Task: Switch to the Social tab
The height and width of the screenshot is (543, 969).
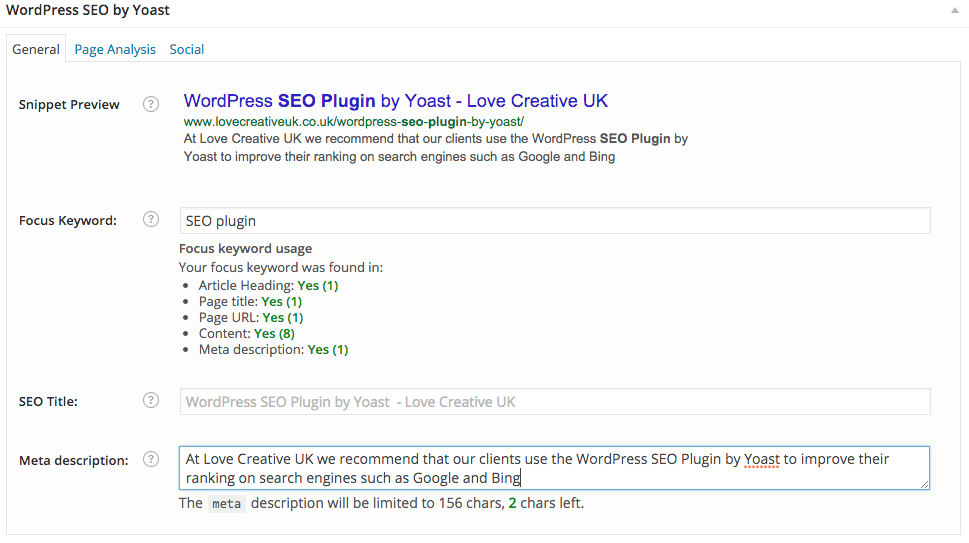Action: tap(187, 49)
